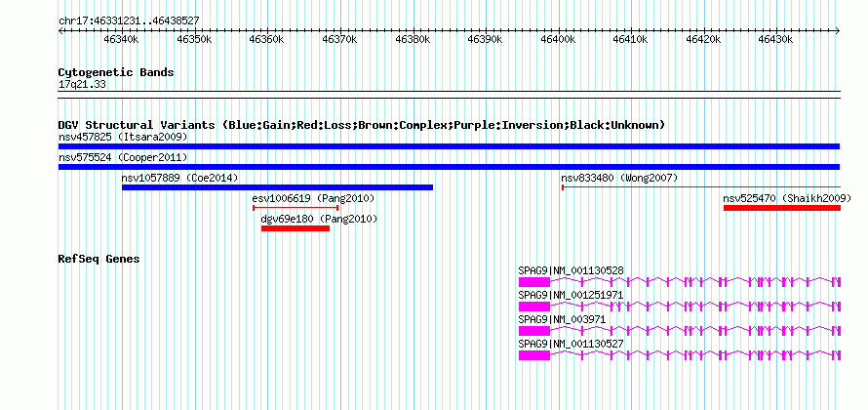
Task: Open variant label nsv833480 (Wong2007)
Action: (x=619, y=179)
